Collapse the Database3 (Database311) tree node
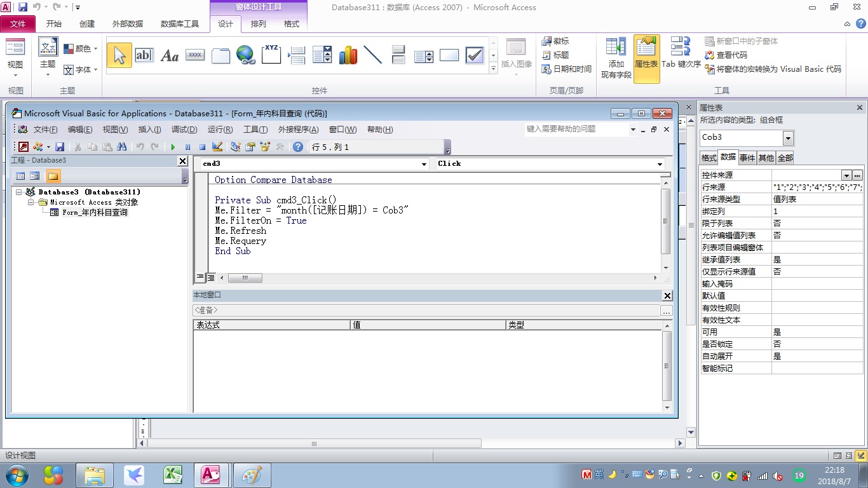 point(19,192)
